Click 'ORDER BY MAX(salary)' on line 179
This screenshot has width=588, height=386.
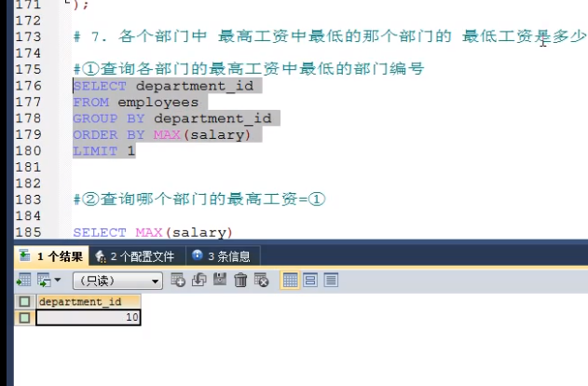(161, 134)
